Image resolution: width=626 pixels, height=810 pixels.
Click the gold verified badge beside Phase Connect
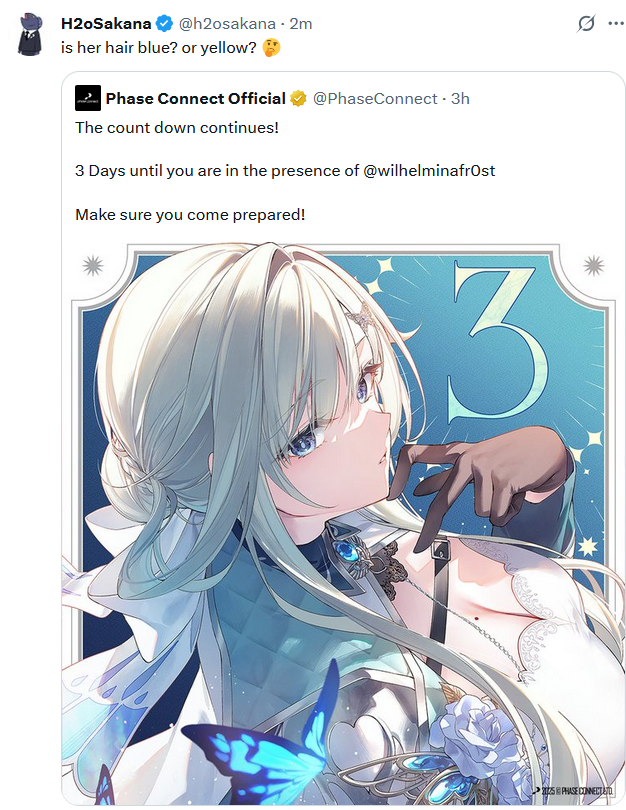[x=298, y=98]
